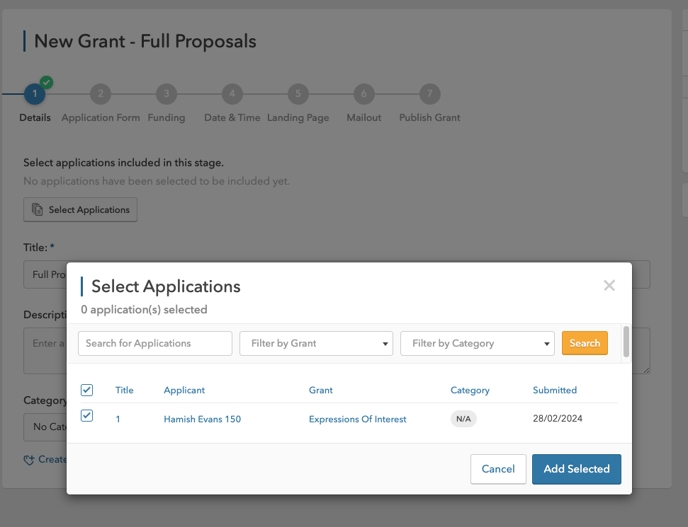This screenshot has height=527, width=688.
Task: Cancel the application selection
Action: 498,469
